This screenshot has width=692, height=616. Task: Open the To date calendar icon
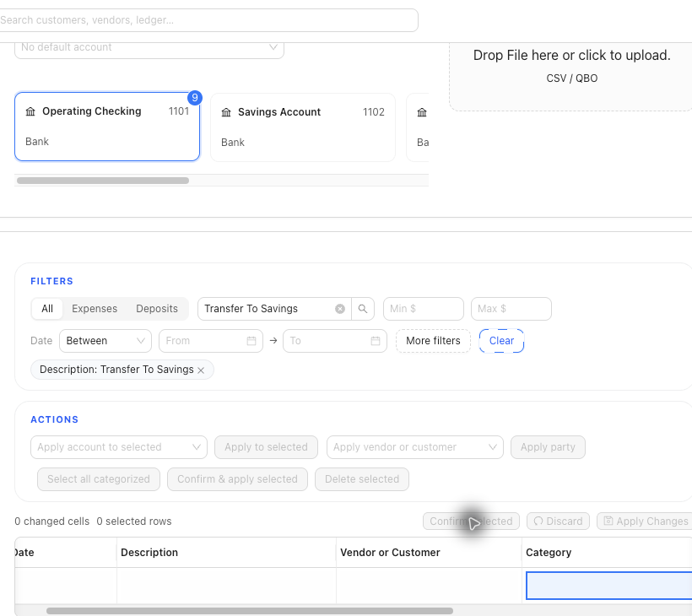pos(376,341)
